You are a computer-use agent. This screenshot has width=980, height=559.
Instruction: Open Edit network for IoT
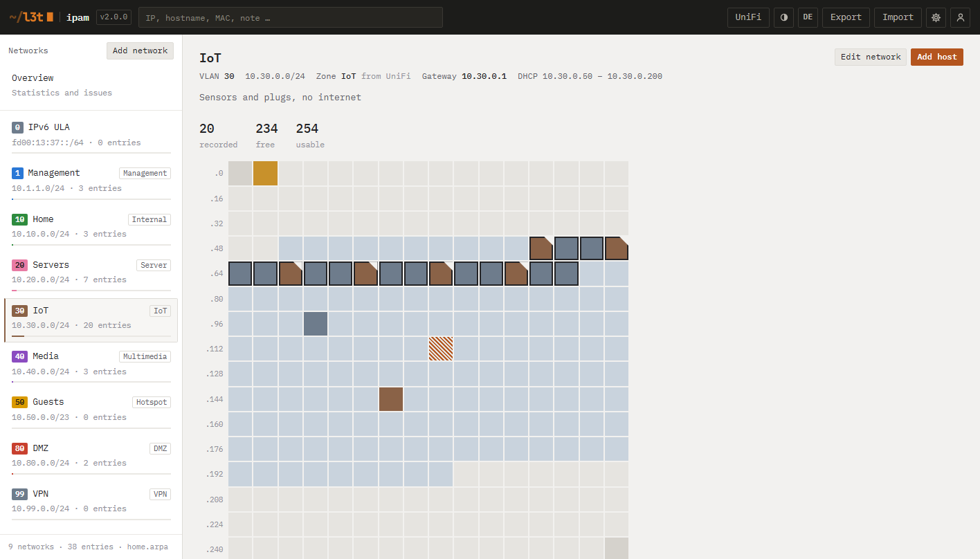coord(871,57)
